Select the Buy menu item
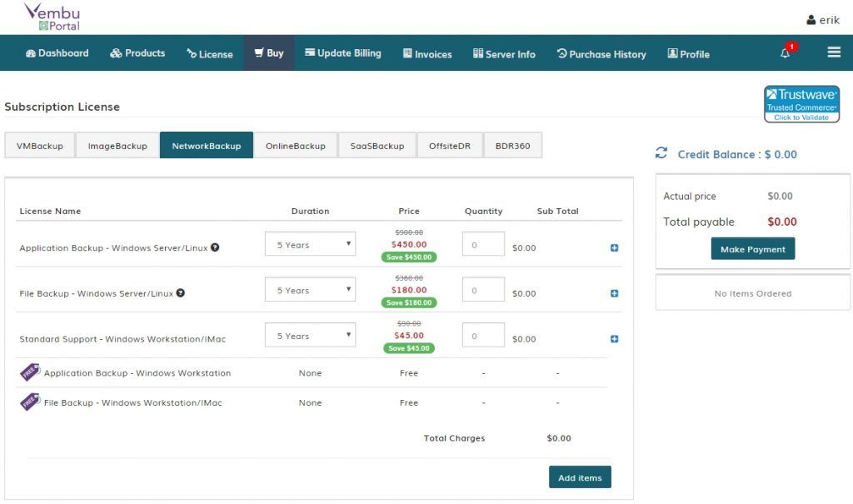 [x=269, y=52]
